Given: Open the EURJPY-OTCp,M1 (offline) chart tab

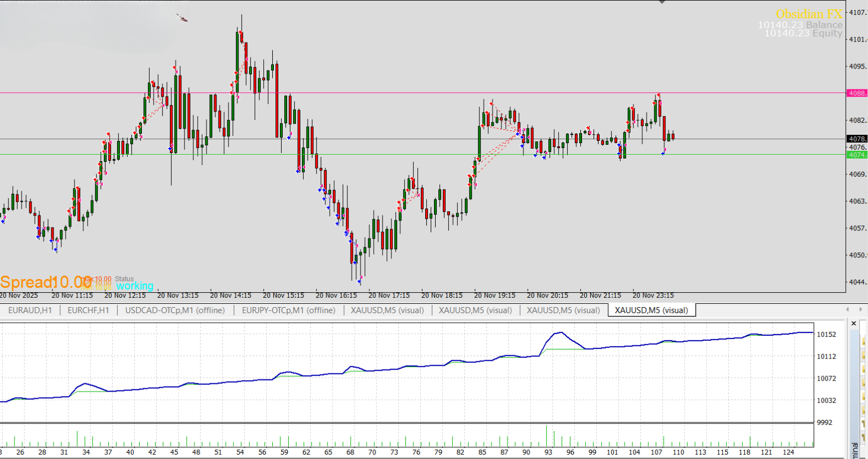Looking at the screenshot, I should point(289,310).
